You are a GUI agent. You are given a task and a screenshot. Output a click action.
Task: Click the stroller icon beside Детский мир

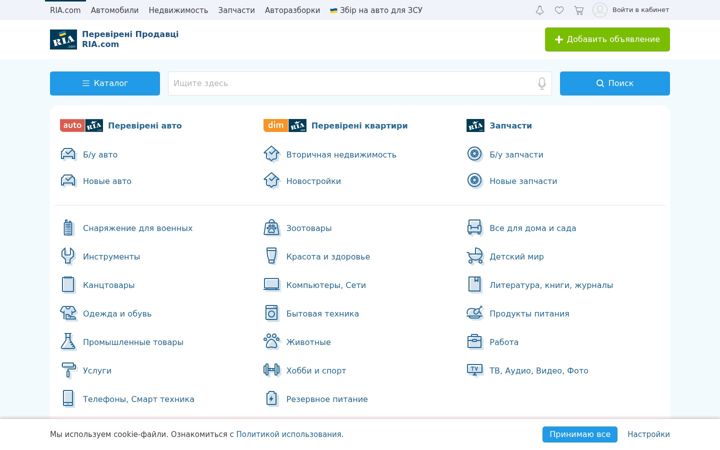(474, 256)
